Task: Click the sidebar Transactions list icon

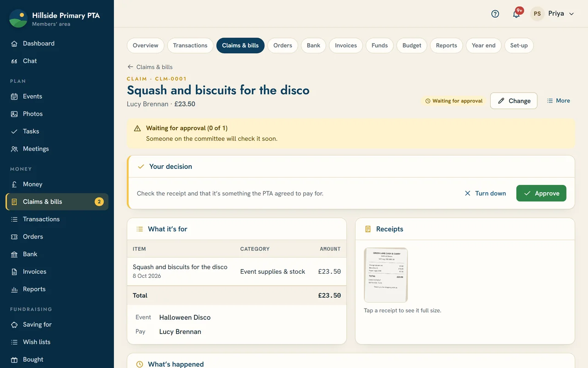Action: [x=14, y=219]
